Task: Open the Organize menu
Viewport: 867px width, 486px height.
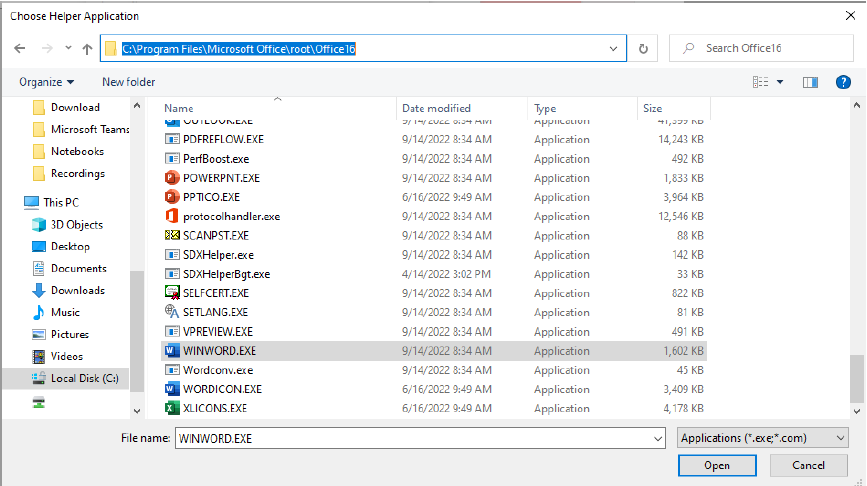Action: coord(46,82)
